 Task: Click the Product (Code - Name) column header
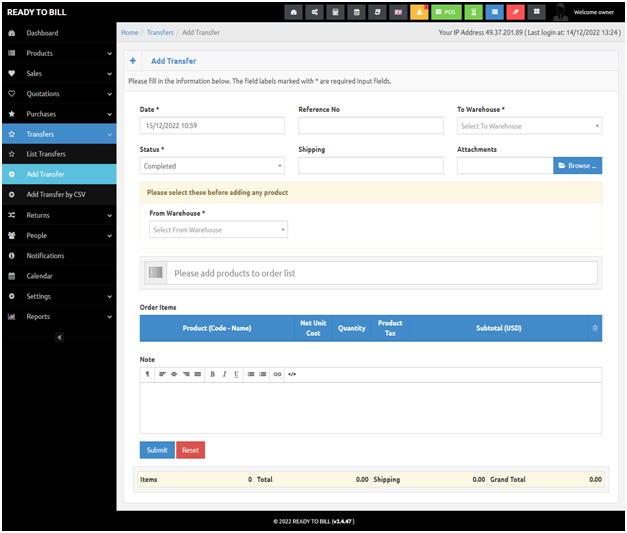[x=217, y=328]
